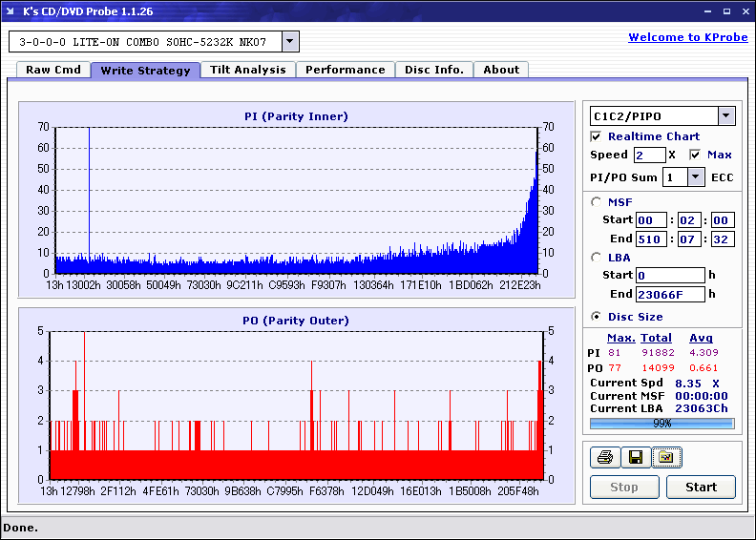The height and width of the screenshot is (540, 756).
Task: Toggle the Realtime Chart checkbox
Action: click(x=597, y=136)
